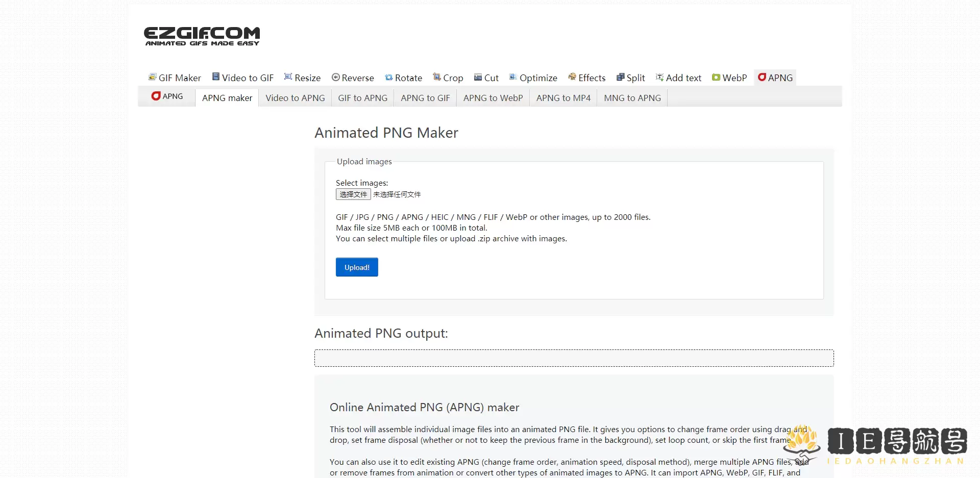
Task: Click the choose file button
Action: point(353,194)
